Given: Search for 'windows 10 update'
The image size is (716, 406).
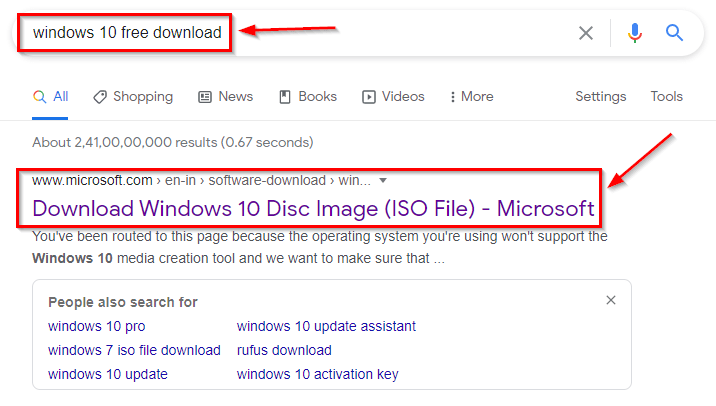Looking at the screenshot, I should pos(108,374).
